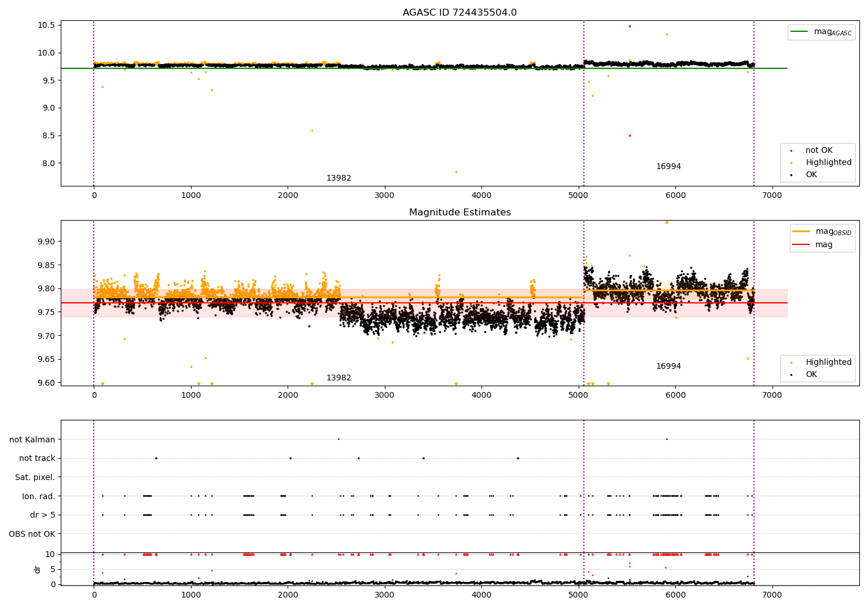Click the "10" tick on the dr axis
Image resolution: width=868 pixels, height=608 pixels.
point(50,554)
